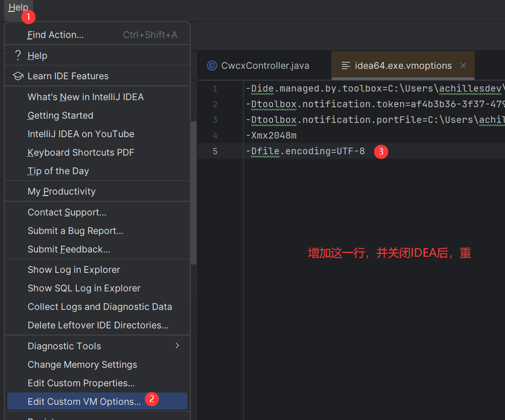505x420 pixels.
Task: Switch to the CwcxController.java tab
Action: pyautogui.click(x=265, y=65)
